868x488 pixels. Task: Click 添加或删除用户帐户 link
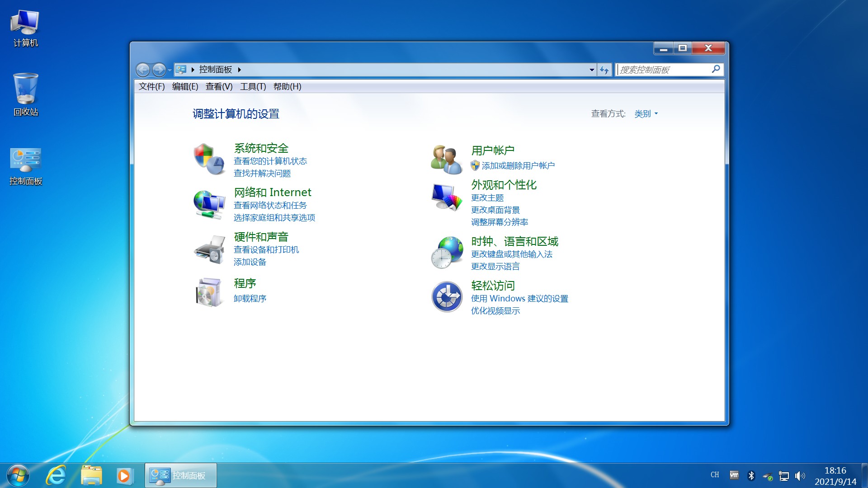pos(518,166)
